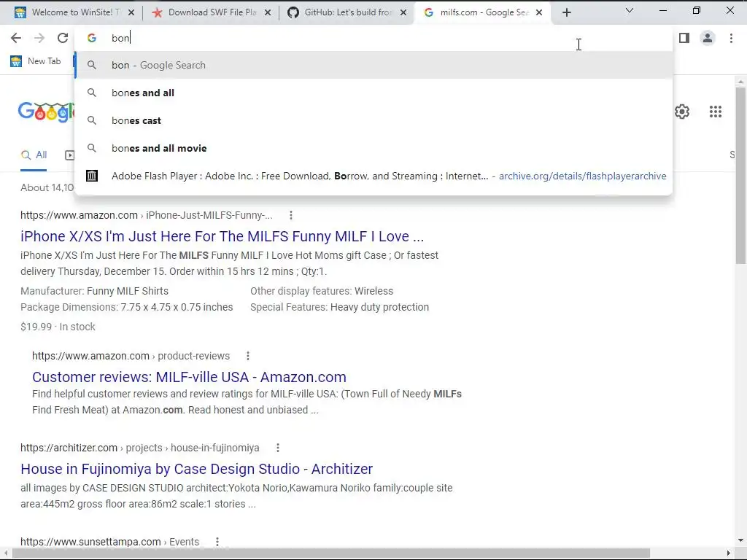747x560 pixels.
Task: Open a new tab with the plus button
Action: [x=566, y=13]
